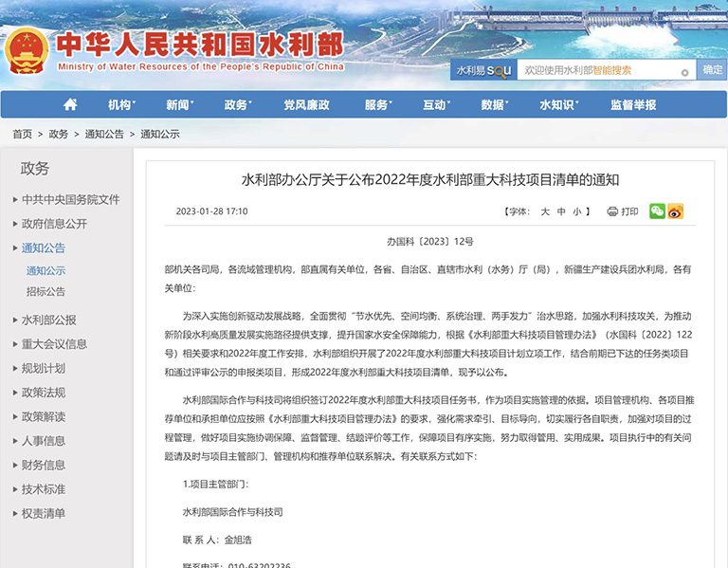Open 权责清单 in sidebar

pyautogui.click(x=44, y=513)
